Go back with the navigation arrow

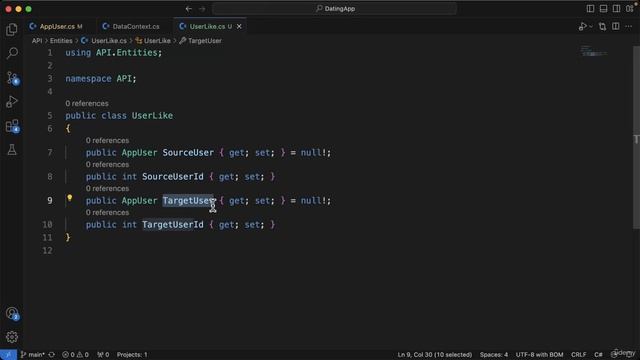click(x=189, y=9)
